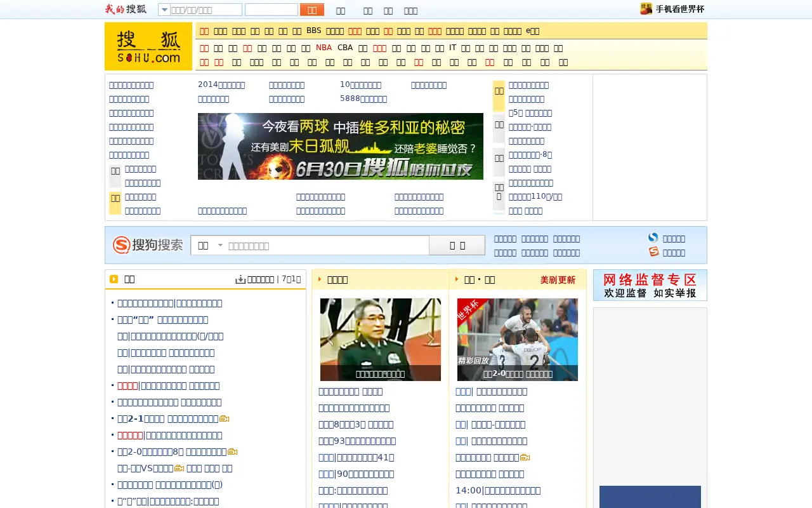Open the World Cup 6月30日搜狐 banner ad
This screenshot has height=508, width=812.
(341, 146)
